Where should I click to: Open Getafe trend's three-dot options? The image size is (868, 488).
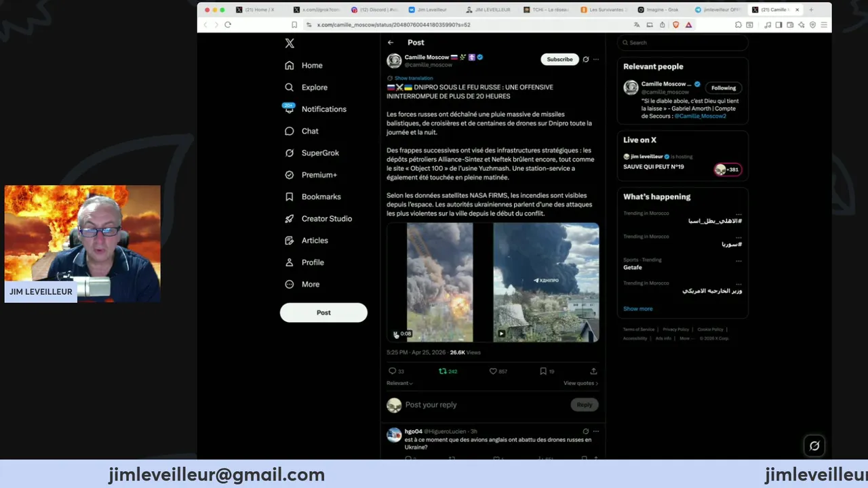pyautogui.click(x=738, y=261)
